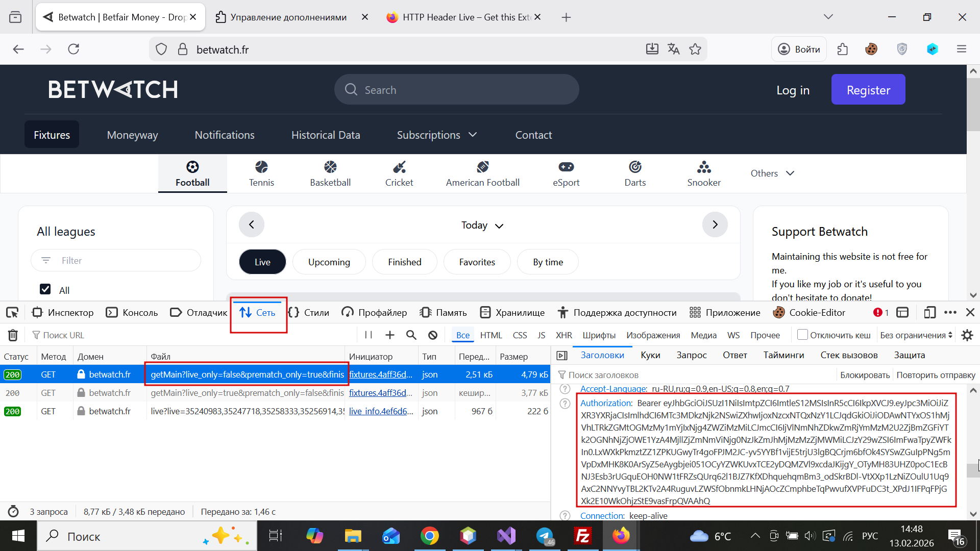This screenshot has height=551, width=980.
Task: Uncheck the All leagues checkbox
Action: pyautogui.click(x=45, y=289)
